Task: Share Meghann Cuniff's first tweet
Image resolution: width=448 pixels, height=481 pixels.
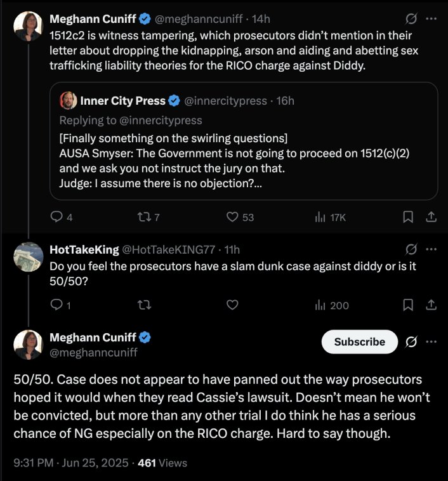Action: [x=431, y=217]
